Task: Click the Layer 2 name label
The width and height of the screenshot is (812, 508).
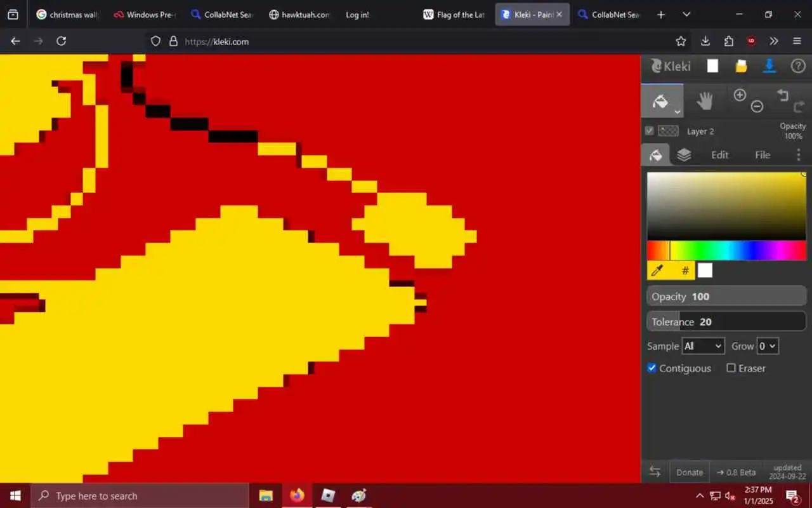Action: point(700,131)
